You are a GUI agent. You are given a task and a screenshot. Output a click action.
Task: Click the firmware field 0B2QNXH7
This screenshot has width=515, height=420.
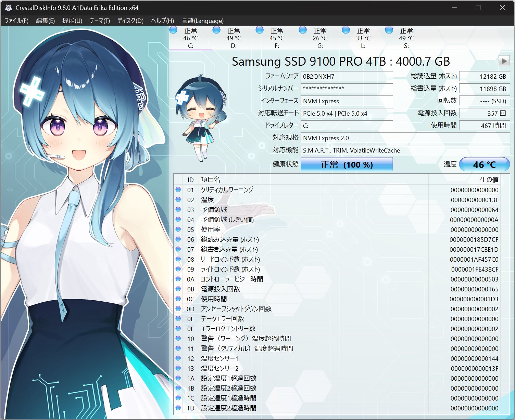pos(347,76)
